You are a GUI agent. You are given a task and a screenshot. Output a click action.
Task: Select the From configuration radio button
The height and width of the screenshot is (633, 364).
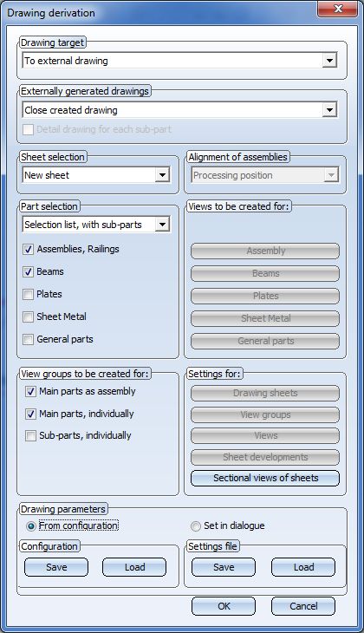30,526
